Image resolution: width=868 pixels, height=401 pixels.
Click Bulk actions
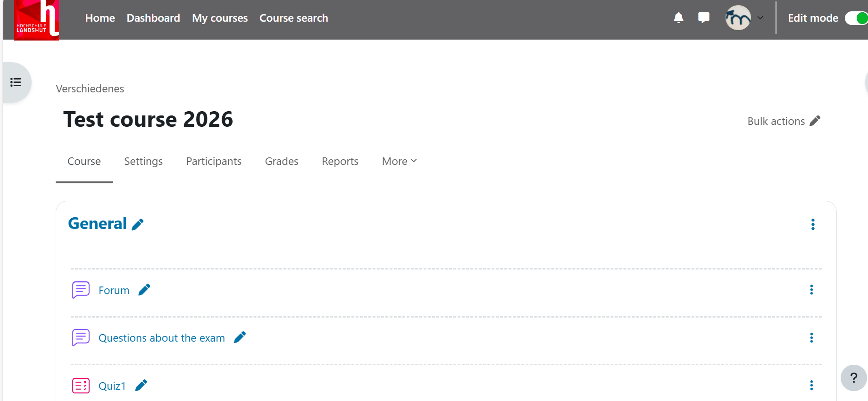[x=784, y=121]
